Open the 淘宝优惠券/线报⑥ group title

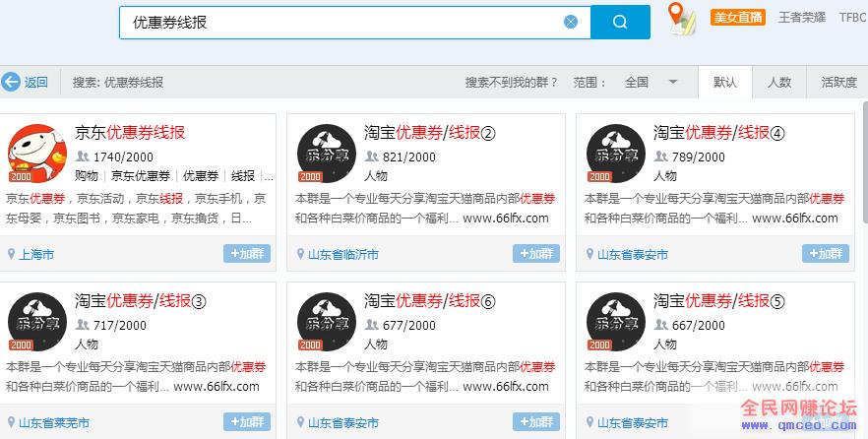429,300
